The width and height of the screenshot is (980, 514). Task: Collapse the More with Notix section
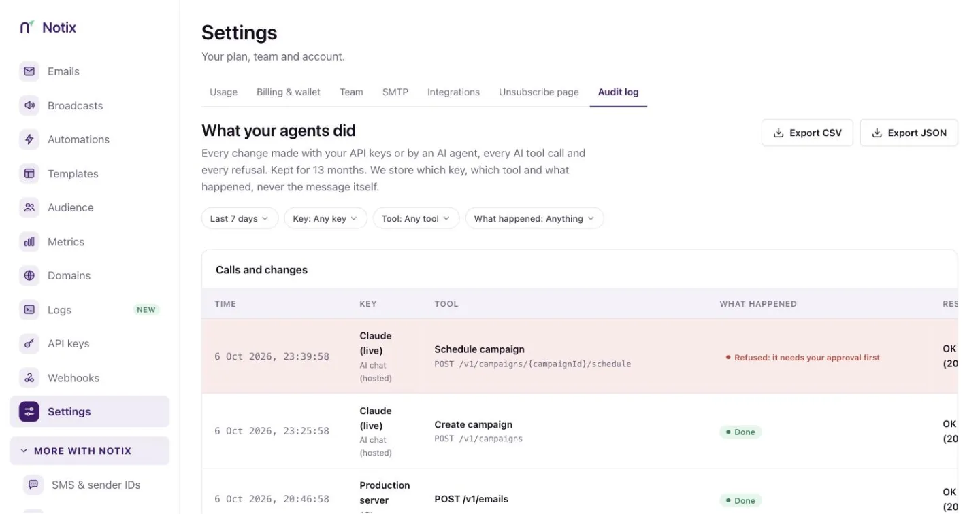point(89,451)
